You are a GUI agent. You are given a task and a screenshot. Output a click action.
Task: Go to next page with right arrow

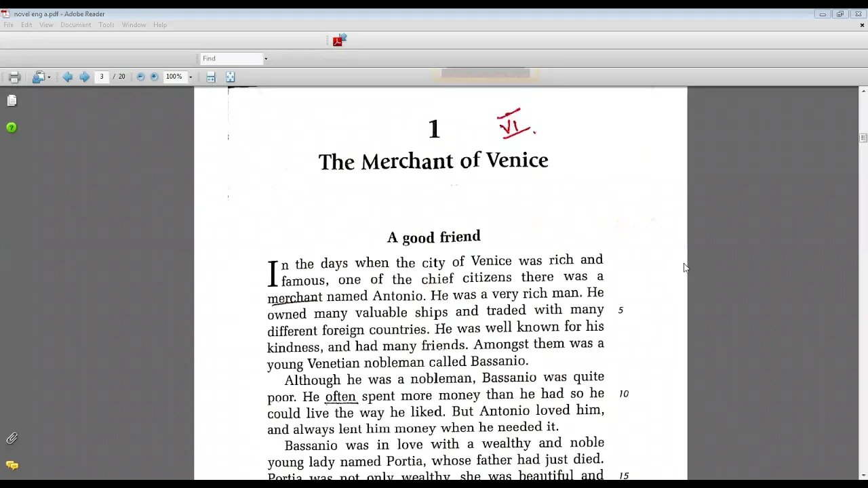[84, 77]
